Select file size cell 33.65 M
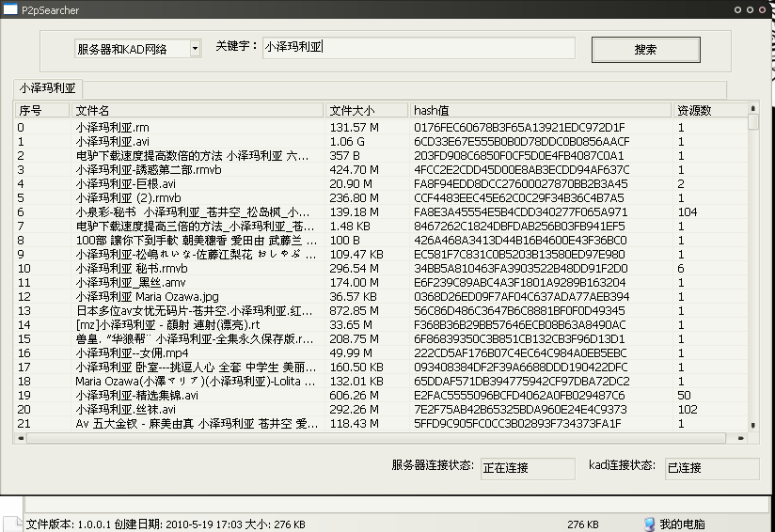775x532 pixels. (352, 325)
